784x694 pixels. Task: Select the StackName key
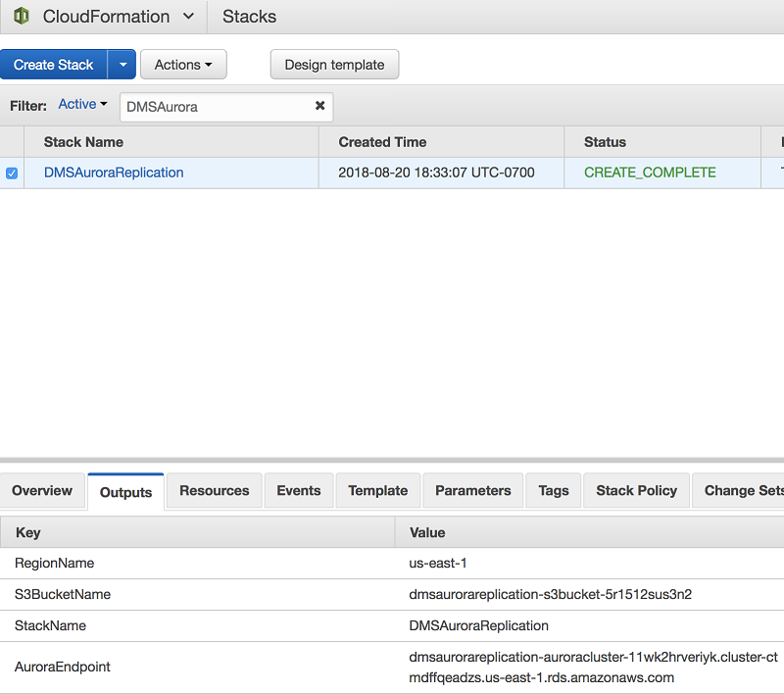pyautogui.click(x=50, y=625)
